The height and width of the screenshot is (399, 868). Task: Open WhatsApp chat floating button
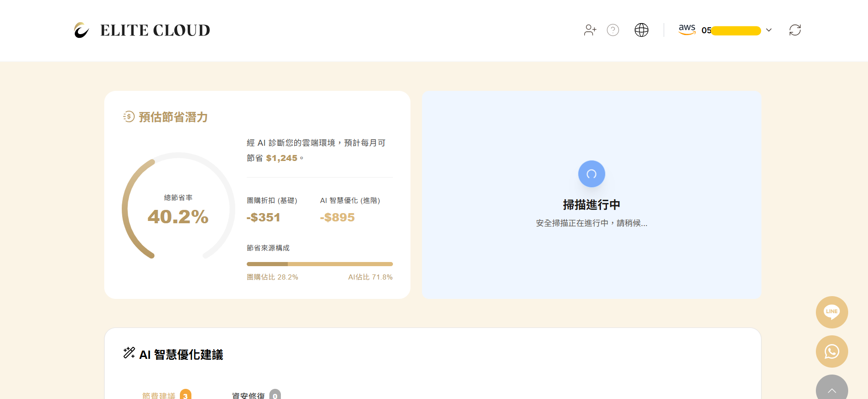pos(832,351)
